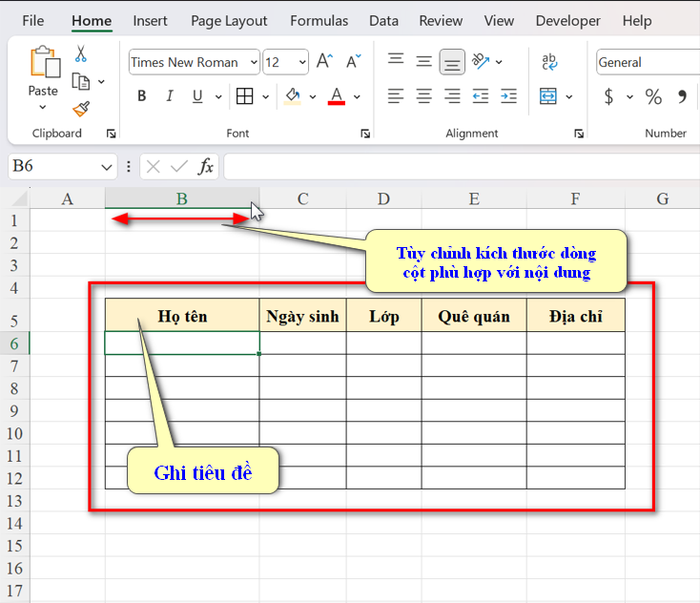The height and width of the screenshot is (603, 700).
Task: Click the Wrap Text icon
Action: pos(549,62)
